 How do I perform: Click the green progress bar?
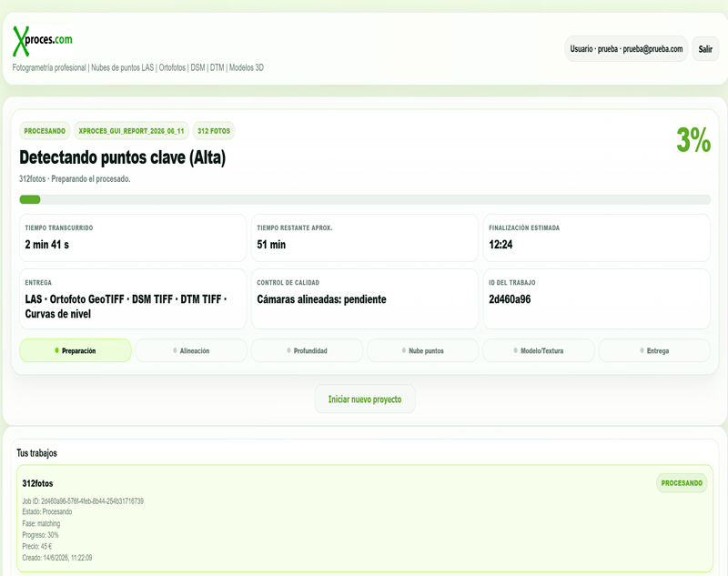click(365, 199)
